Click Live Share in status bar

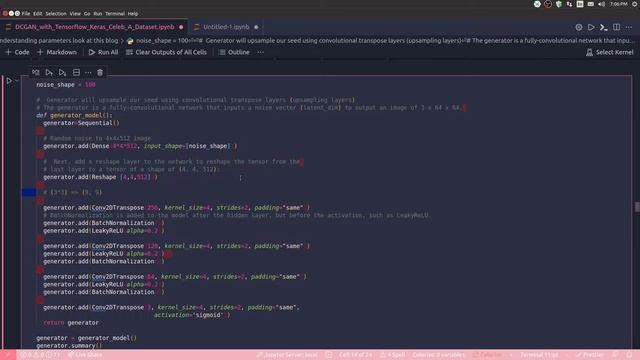tap(85, 355)
